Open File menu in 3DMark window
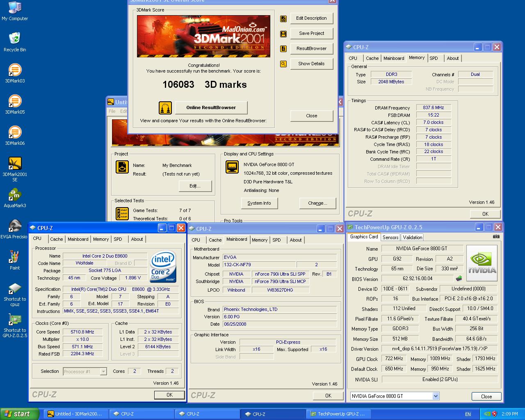525x420 pixels. 112,111
